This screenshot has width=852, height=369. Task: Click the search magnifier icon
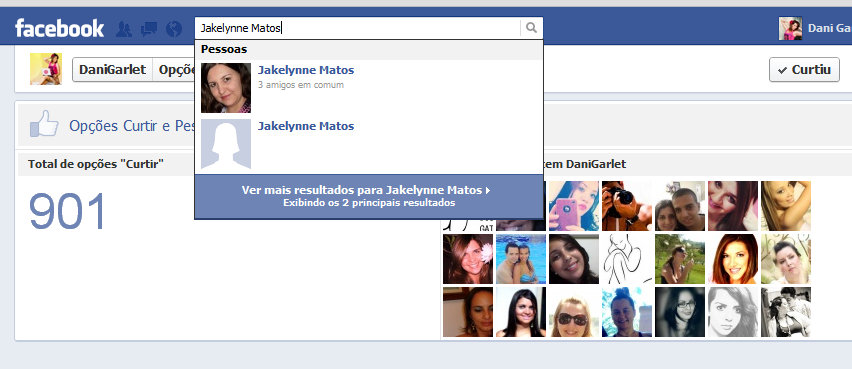[x=531, y=28]
